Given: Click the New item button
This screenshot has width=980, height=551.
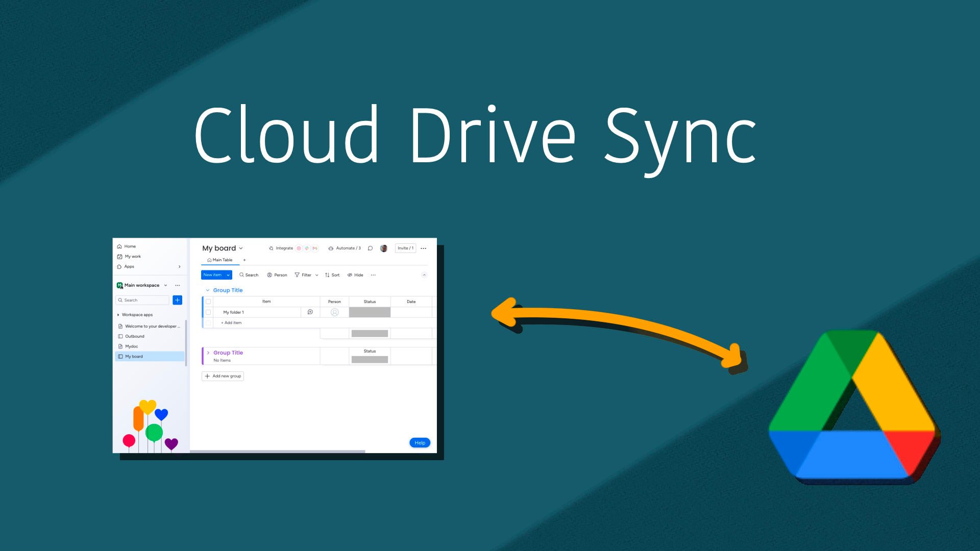Looking at the screenshot, I should pos(212,275).
